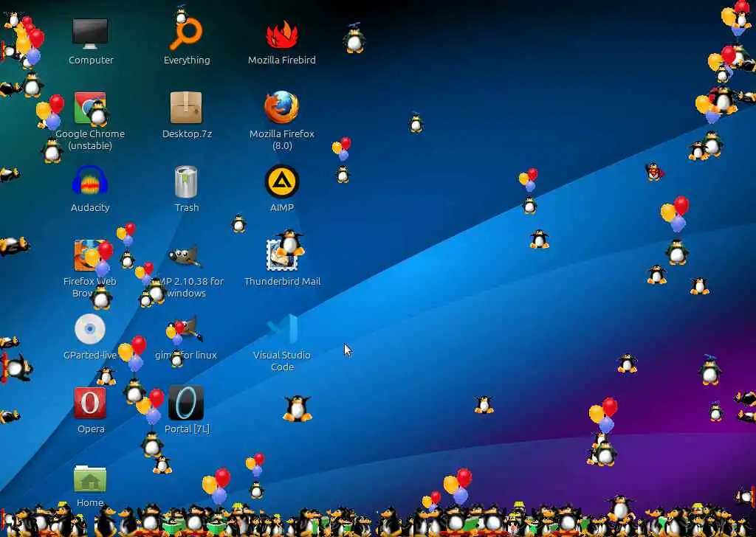Image resolution: width=756 pixels, height=537 pixels.
Task: Launch the Visual Studio Code icon
Action: [283, 329]
